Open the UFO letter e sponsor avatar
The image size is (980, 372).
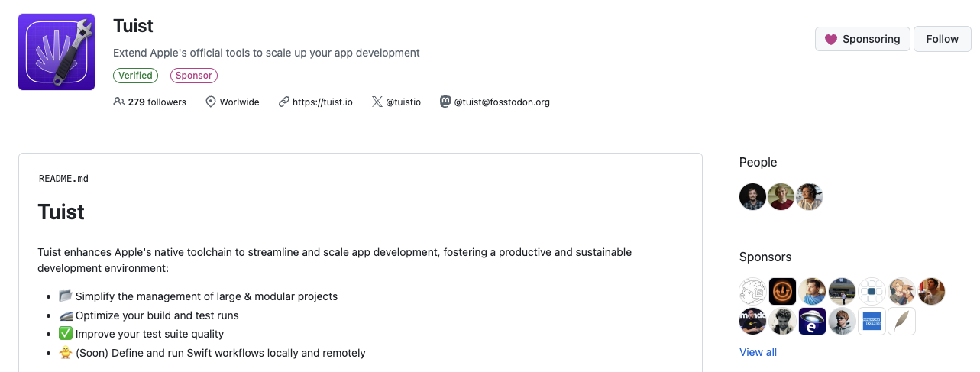[x=813, y=322]
